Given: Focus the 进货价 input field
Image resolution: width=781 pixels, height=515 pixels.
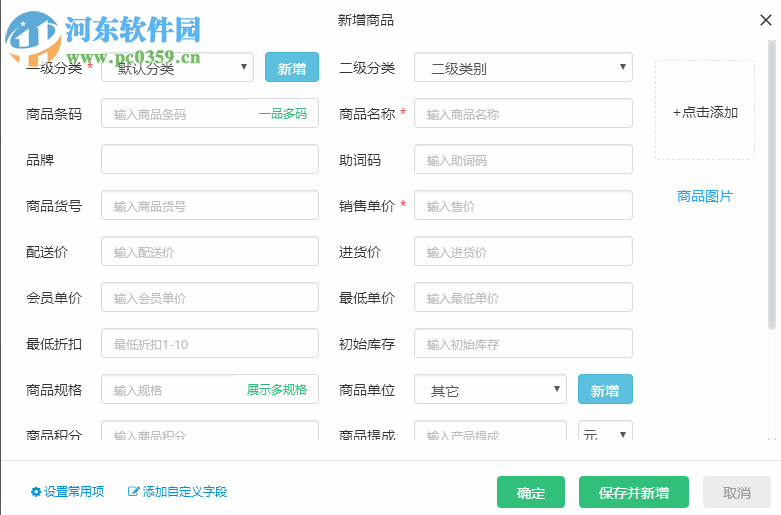Looking at the screenshot, I should point(523,252).
